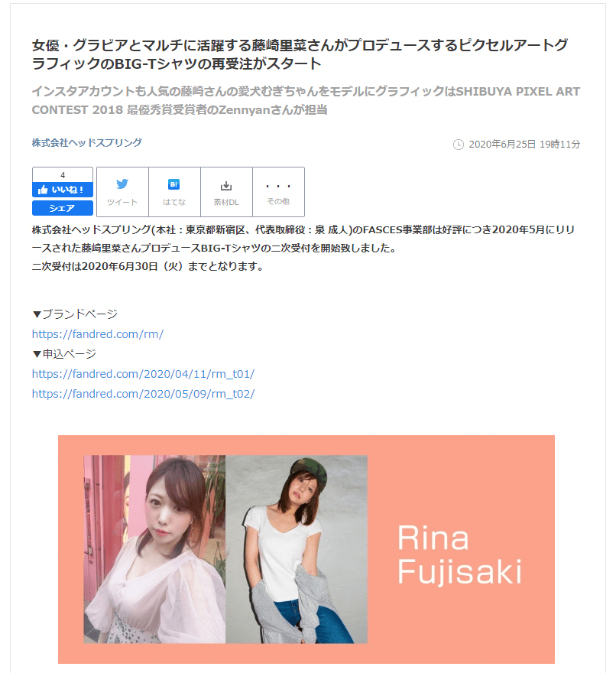Click the Rina Fujisaki banner text
This screenshot has width=616, height=673.
[459, 554]
